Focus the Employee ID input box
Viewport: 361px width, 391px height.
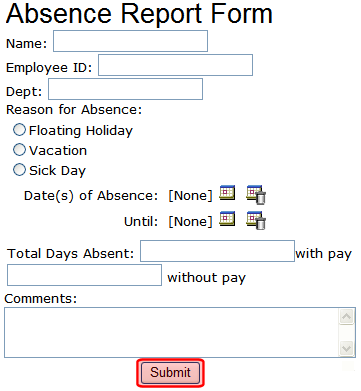click(175, 65)
